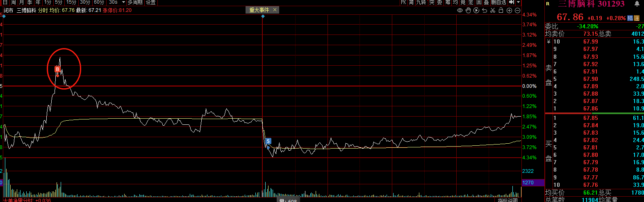Zoom in with the plus circle icon
Viewport: 644px width, 202px height.
point(509,10)
